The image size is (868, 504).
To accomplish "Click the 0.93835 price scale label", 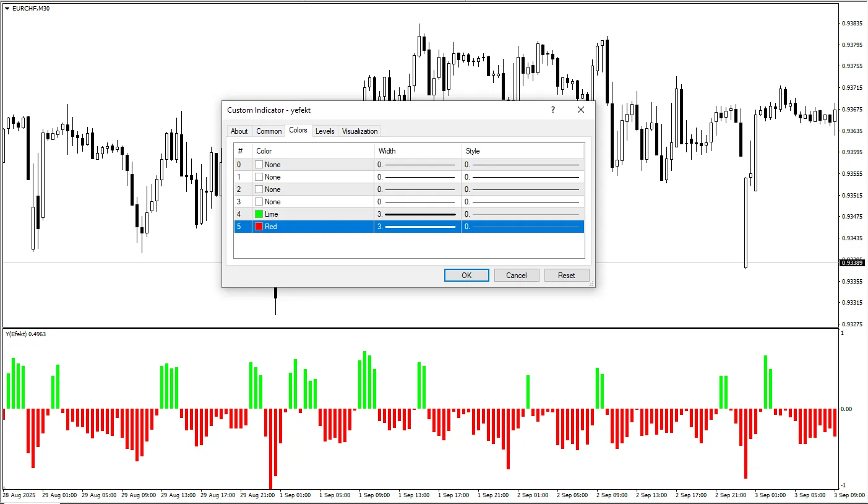I will (853, 24).
